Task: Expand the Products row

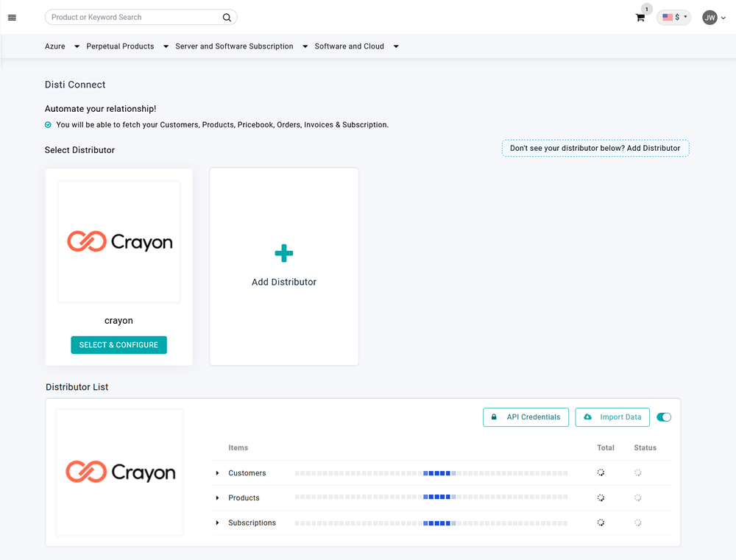Action: [x=217, y=498]
